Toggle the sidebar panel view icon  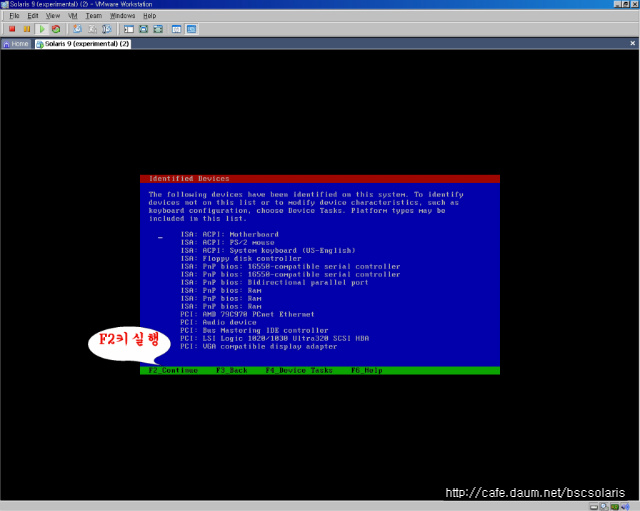click(x=129, y=29)
